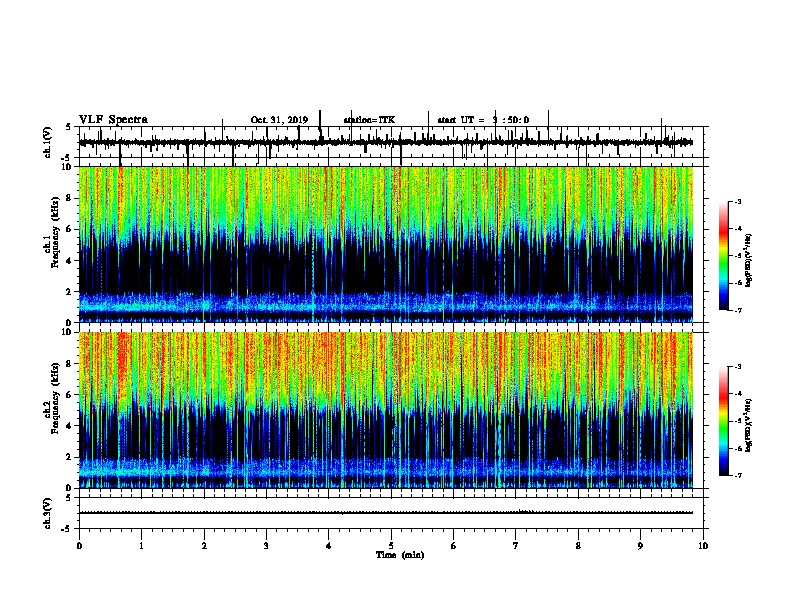Click the time axis tick label '4'
The height and width of the screenshot is (612, 792).
(329, 546)
